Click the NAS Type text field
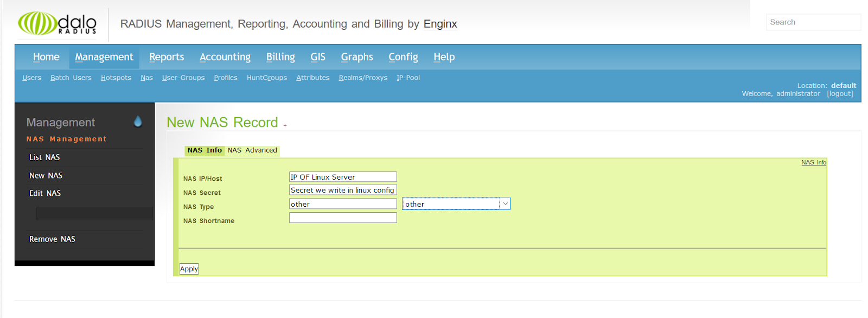This screenshot has height=318, width=868. (343, 204)
